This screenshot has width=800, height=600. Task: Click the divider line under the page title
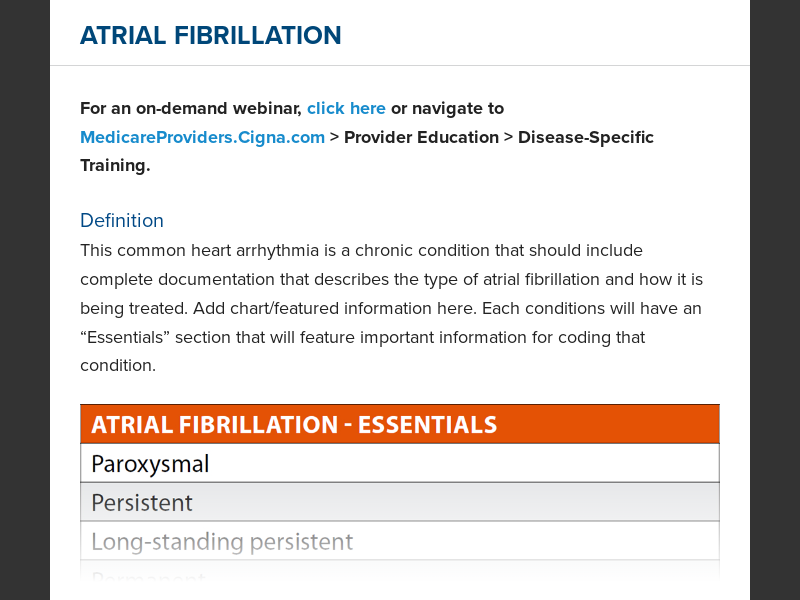[400, 66]
